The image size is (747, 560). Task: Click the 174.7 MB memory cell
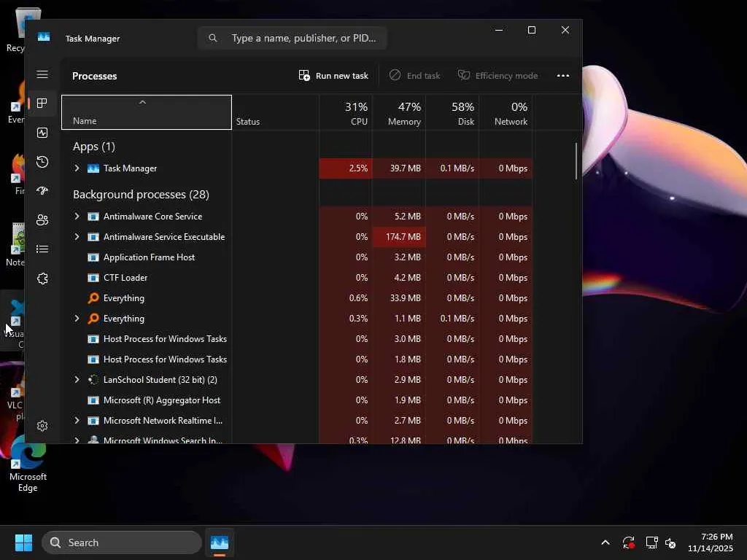(399, 237)
